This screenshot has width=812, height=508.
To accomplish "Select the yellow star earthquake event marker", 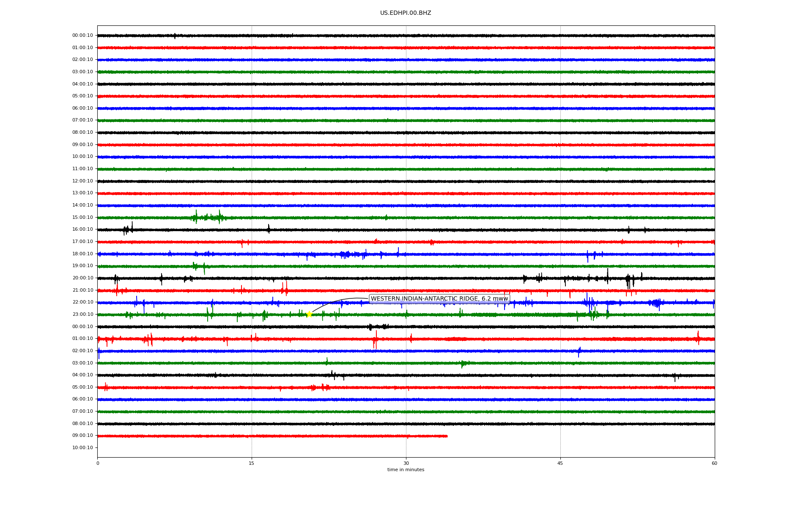I will point(309,314).
